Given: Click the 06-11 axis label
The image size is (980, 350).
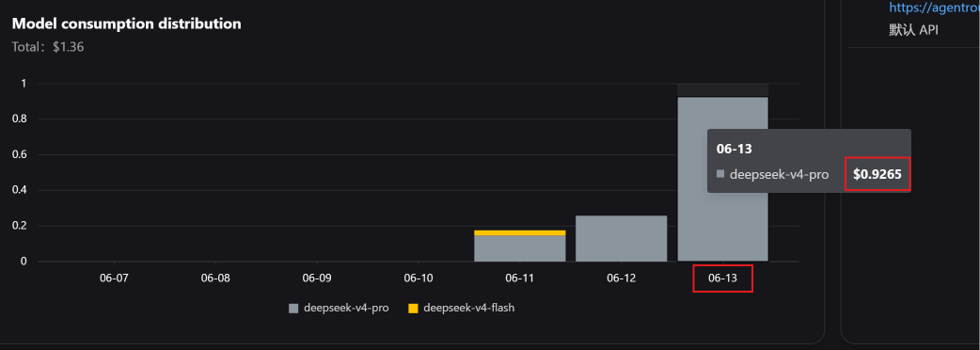Looking at the screenshot, I should point(520,278).
